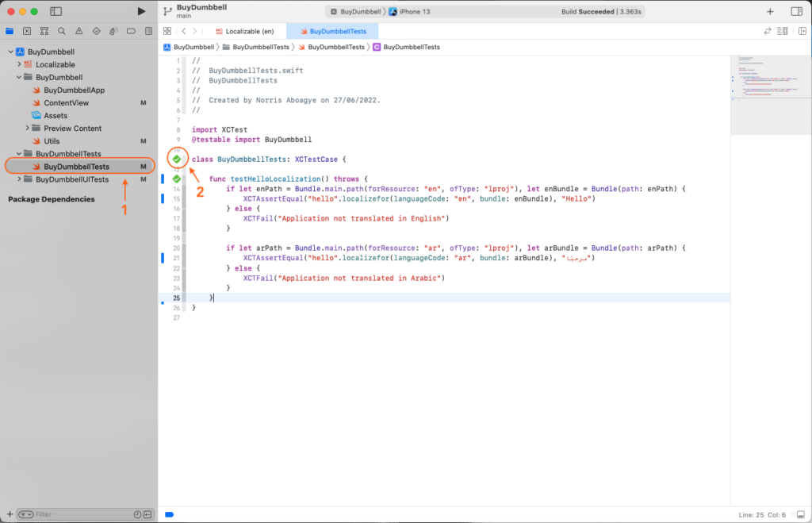This screenshot has width=812, height=523.
Task: Click BuyDumbbellTests folder in jump bar
Action: (x=256, y=47)
